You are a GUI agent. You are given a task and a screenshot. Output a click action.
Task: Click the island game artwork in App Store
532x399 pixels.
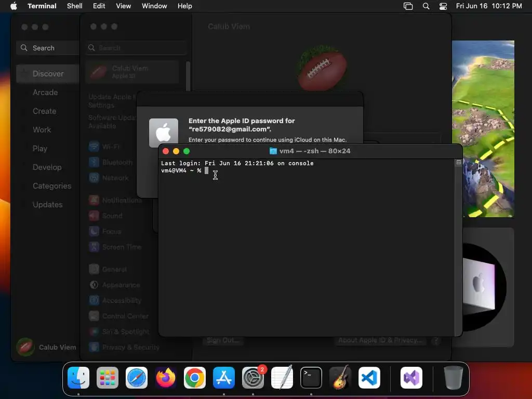point(483,129)
